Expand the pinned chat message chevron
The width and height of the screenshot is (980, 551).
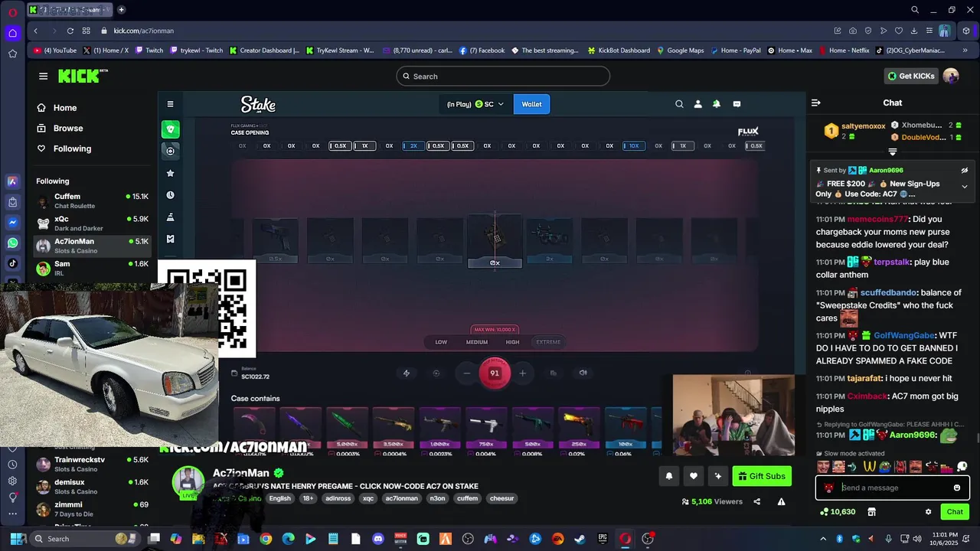(x=965, y=187)
